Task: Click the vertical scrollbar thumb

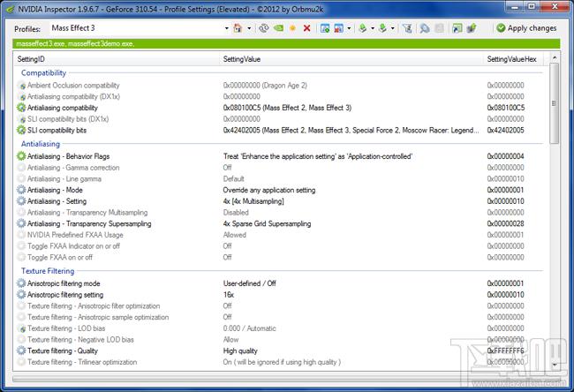Action: point(555,103)
